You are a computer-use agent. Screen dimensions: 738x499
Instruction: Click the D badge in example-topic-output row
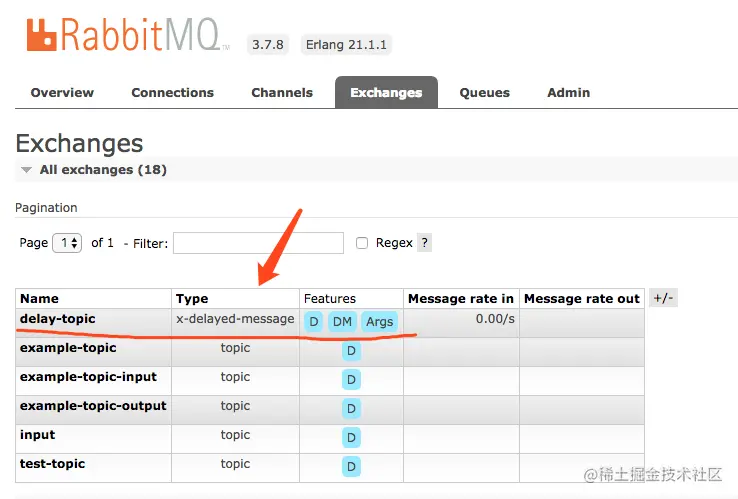click(351, 409)
